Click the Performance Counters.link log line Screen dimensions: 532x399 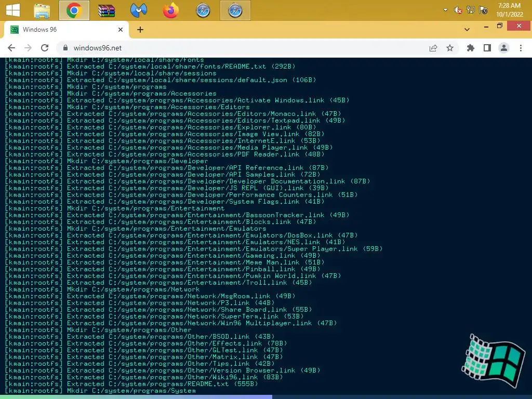click(x=181, y=195)
